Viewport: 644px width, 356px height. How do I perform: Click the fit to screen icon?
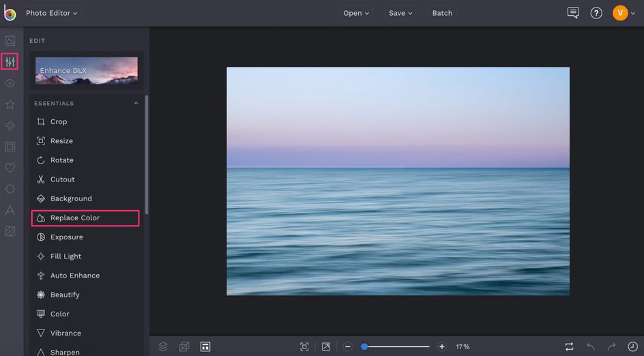tap(304, 346)
